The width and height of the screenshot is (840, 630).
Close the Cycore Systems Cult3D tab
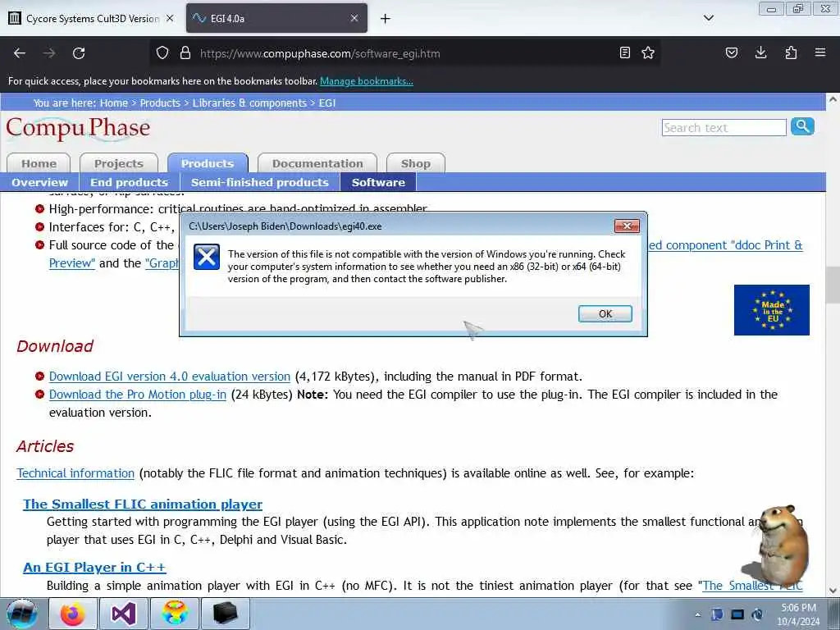(x=170, y=18)
